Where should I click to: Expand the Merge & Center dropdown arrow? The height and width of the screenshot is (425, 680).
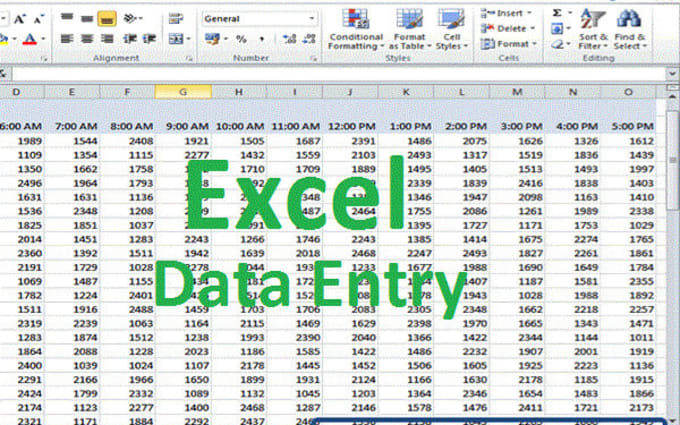[x=189, y=39]
